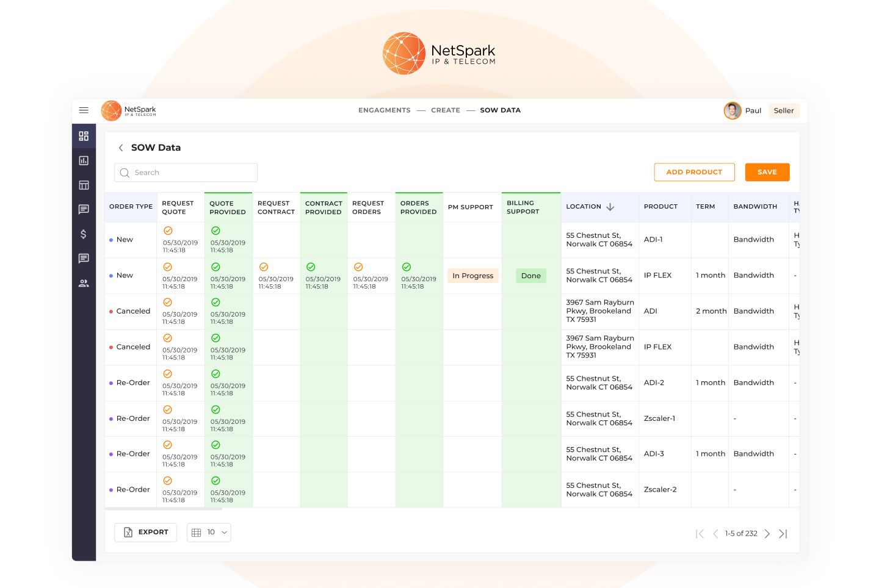879x588 pixels.
Task: Focus the Search input field
Action: click(x=186, y=173)
